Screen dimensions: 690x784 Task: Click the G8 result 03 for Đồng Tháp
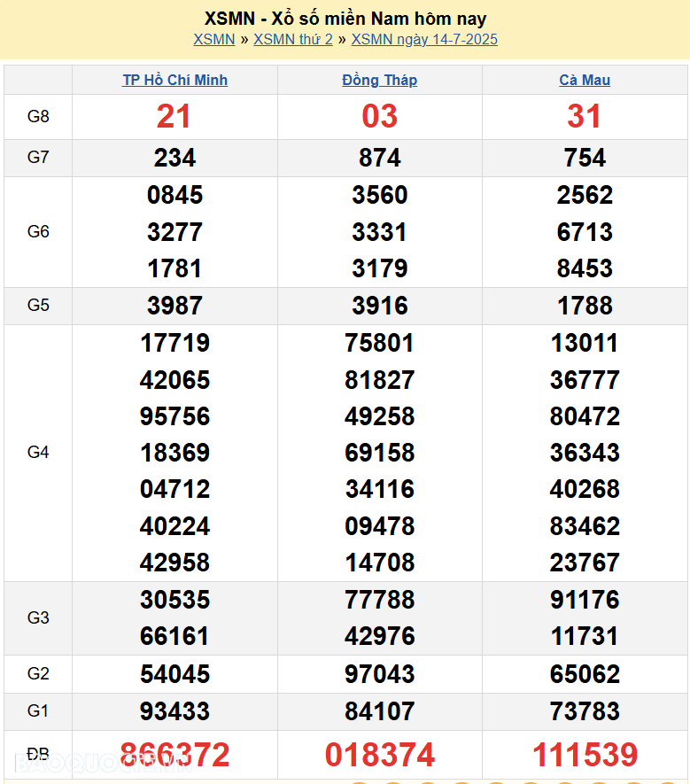tap(379, 116)
